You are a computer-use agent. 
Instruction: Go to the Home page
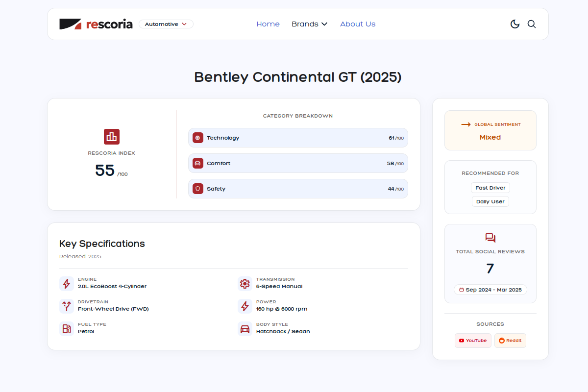click(x=268, y=24)
